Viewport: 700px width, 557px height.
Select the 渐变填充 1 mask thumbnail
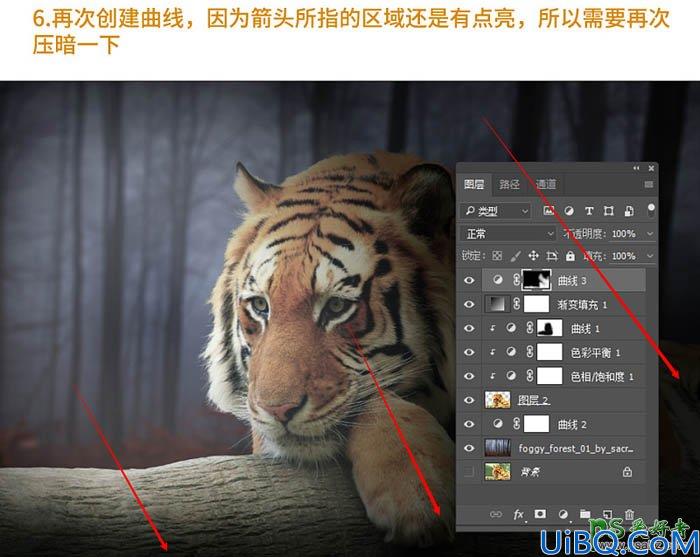(536, 304)
